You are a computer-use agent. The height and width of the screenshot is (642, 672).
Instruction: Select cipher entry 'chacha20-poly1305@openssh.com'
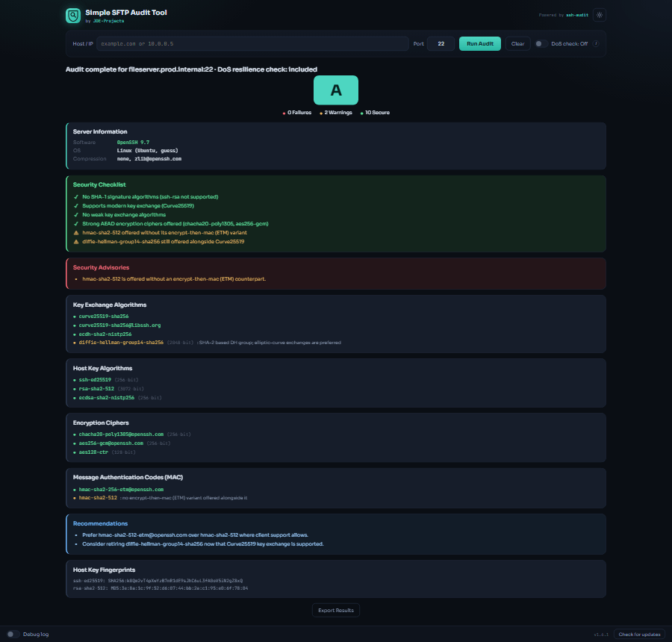(x=121, y=434)
